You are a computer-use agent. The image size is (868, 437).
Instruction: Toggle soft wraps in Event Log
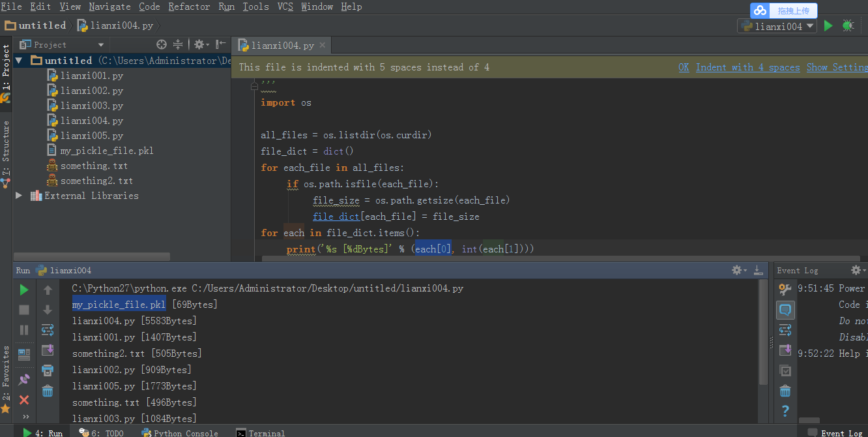coord(785,330)
